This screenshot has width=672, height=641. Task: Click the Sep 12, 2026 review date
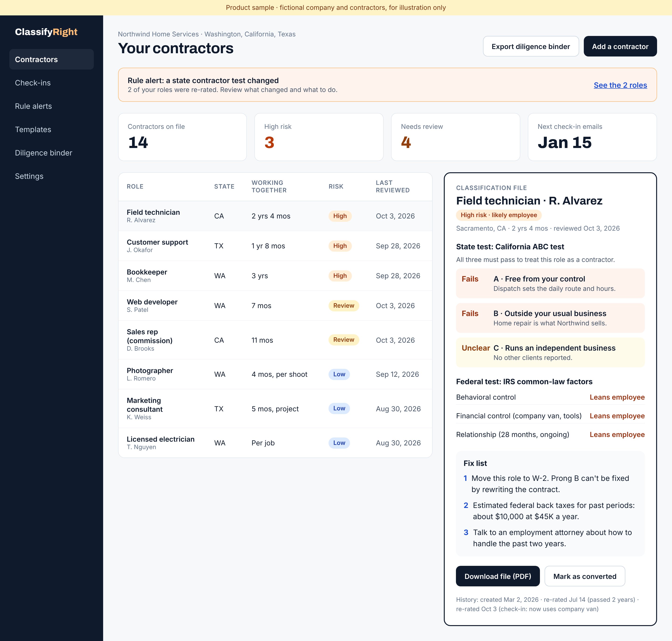coord(397,374)
